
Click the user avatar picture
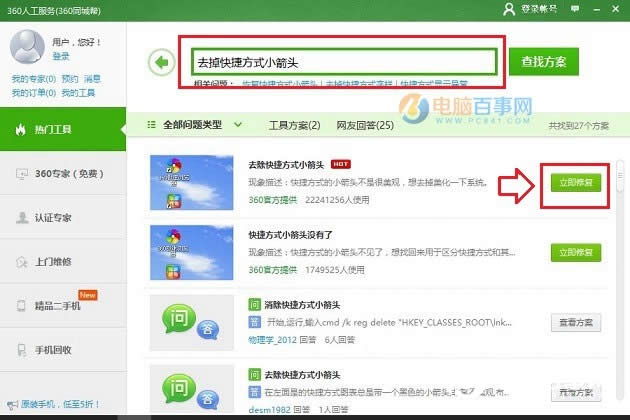(27, 46)
